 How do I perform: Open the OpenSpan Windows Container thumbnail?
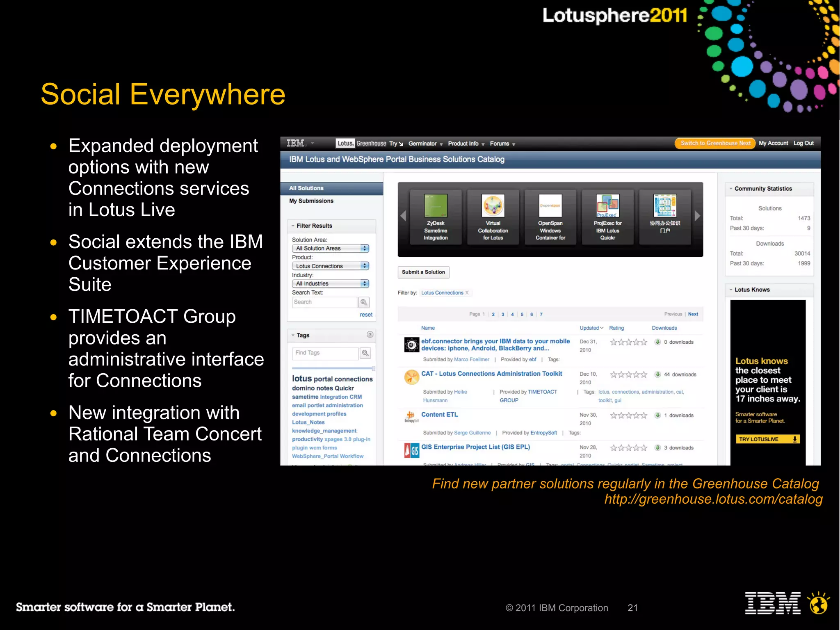click(550, 205)
